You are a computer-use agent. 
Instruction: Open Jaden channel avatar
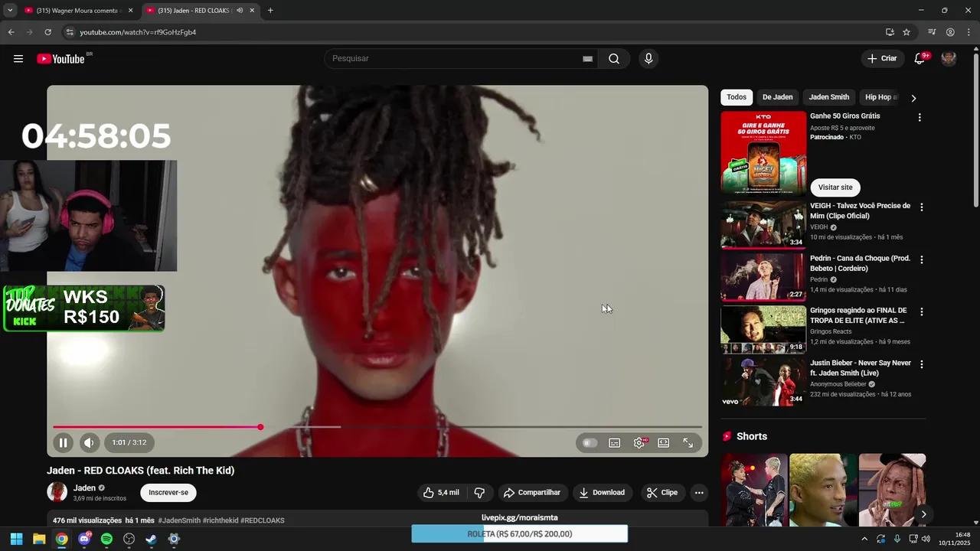pyautogui.click(x=57, y=492)
